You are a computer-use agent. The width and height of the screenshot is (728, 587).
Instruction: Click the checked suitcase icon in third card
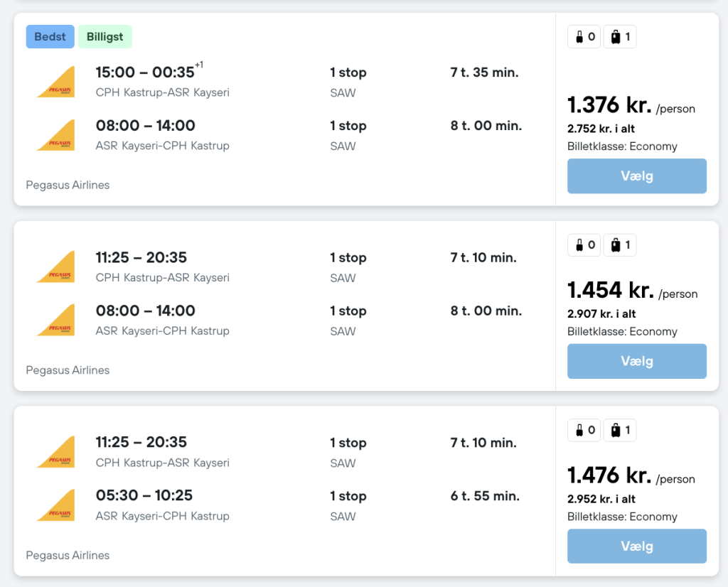coord(619,430)
